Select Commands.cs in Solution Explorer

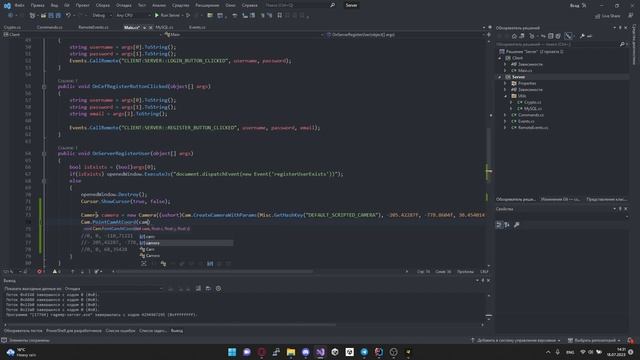[x=531, y=115]
